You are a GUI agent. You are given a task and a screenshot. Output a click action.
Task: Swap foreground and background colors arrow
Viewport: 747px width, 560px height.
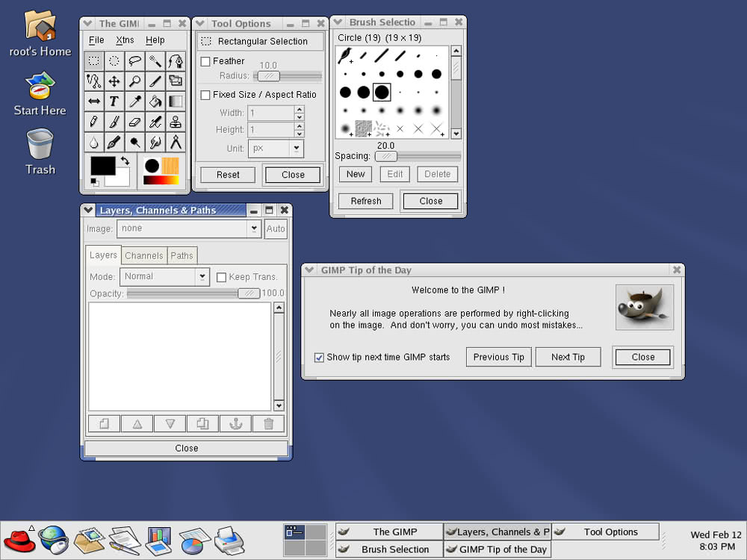125,161
